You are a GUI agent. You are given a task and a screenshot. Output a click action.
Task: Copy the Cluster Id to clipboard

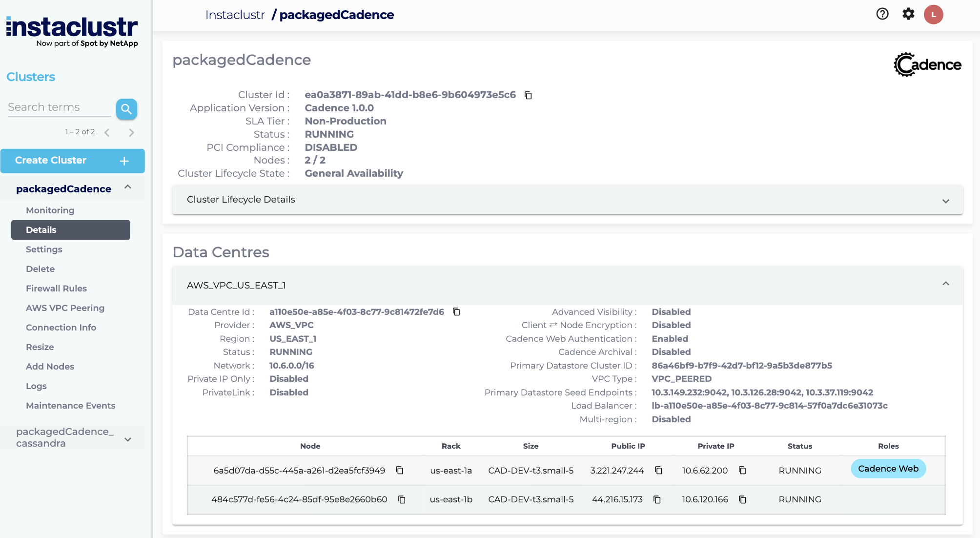click(x=528, y=95)
